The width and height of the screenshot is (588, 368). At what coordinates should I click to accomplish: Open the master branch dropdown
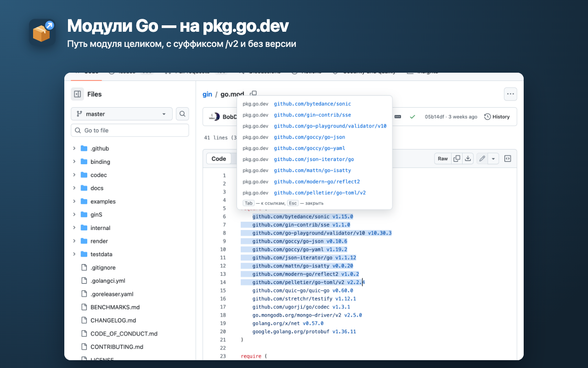[122, 114]
